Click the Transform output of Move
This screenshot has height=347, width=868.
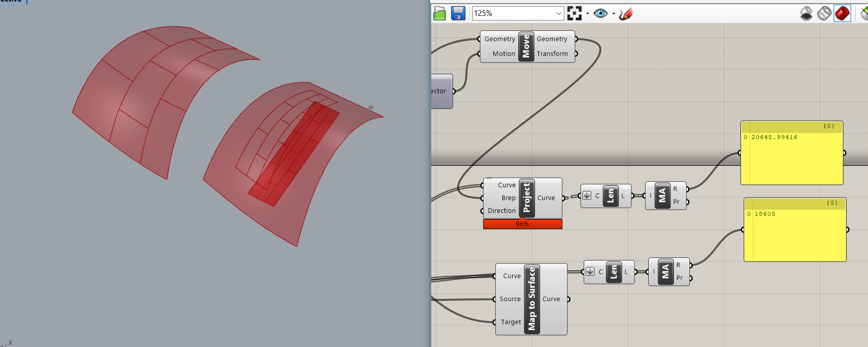(552, 53)
